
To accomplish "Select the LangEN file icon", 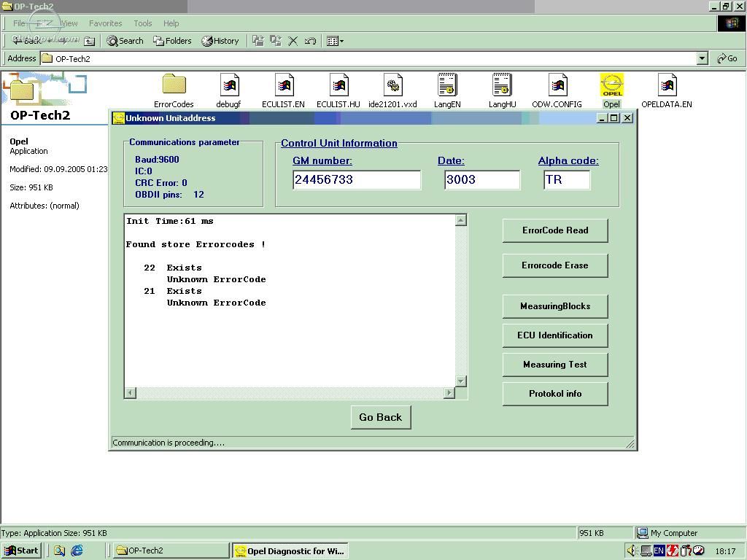I will 447,91.
